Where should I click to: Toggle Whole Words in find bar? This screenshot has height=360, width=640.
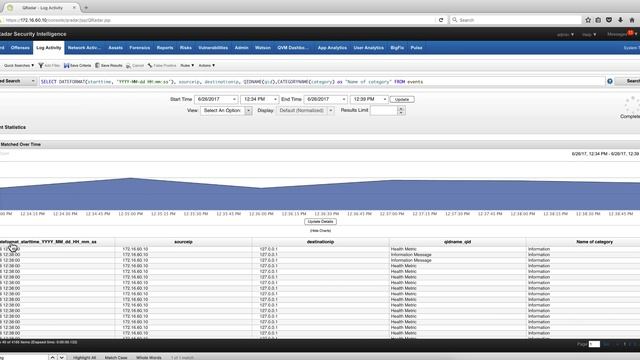pos(149,358)
